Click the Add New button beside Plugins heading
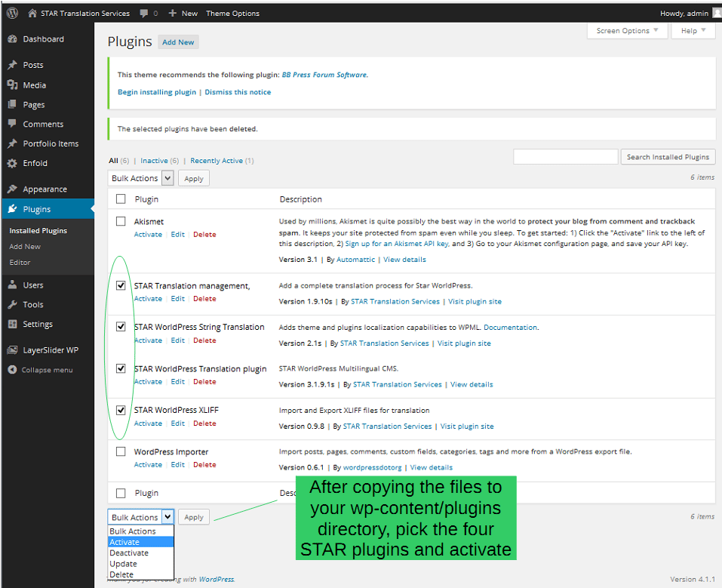722x588 pixels. [x=178, y=42]
